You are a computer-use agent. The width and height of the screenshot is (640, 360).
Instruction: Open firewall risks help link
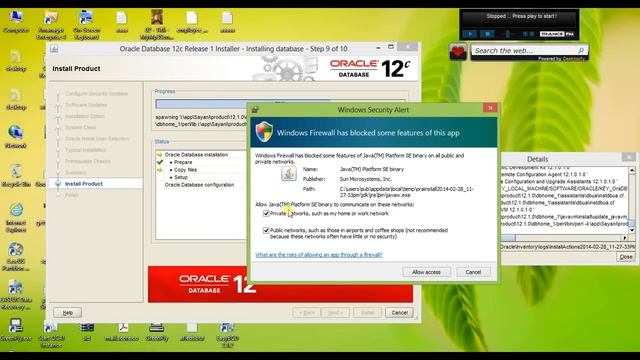[x=319, y=255]
